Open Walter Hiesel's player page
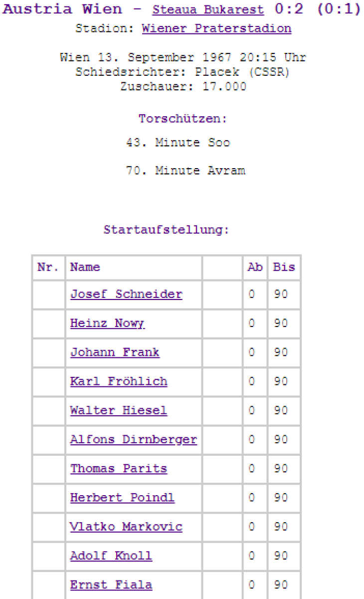Viewport: 364px width, 599px height. (x=119, y=411)
